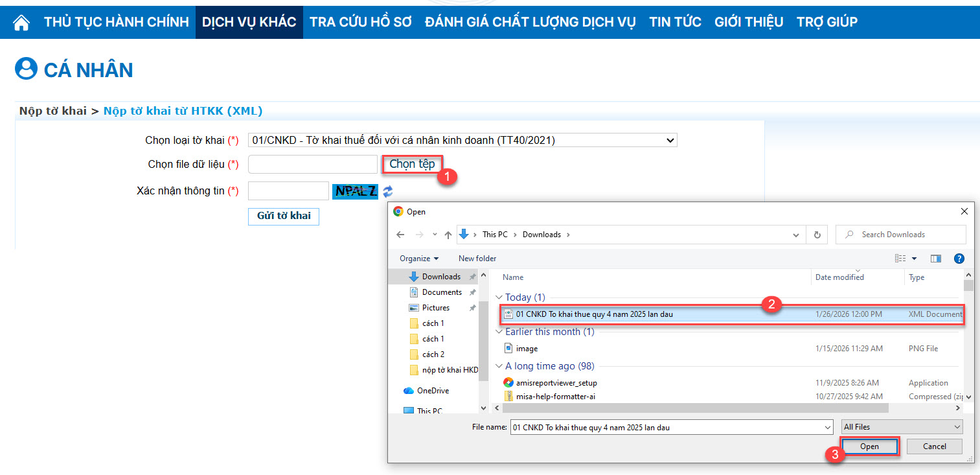
Task: Refresh the captcha image
Action: coord(387,191)
